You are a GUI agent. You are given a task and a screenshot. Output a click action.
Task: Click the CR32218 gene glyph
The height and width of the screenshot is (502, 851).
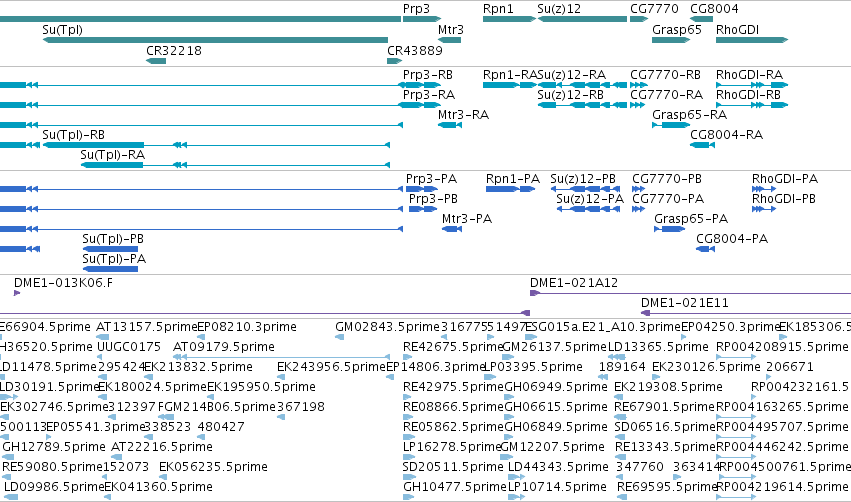[x=156, y=61]
